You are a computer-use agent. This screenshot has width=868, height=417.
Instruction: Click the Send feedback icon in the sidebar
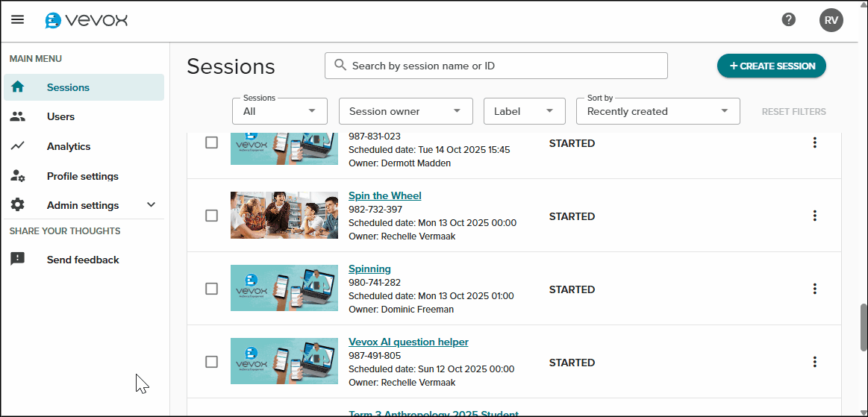[x=18, y=260]
